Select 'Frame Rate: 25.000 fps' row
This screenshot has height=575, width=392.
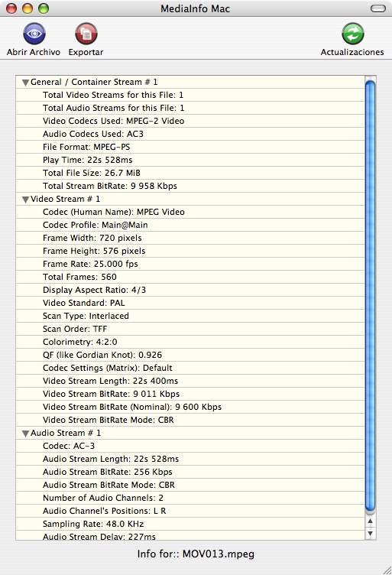pyautogui.click(x=190, y=264)
